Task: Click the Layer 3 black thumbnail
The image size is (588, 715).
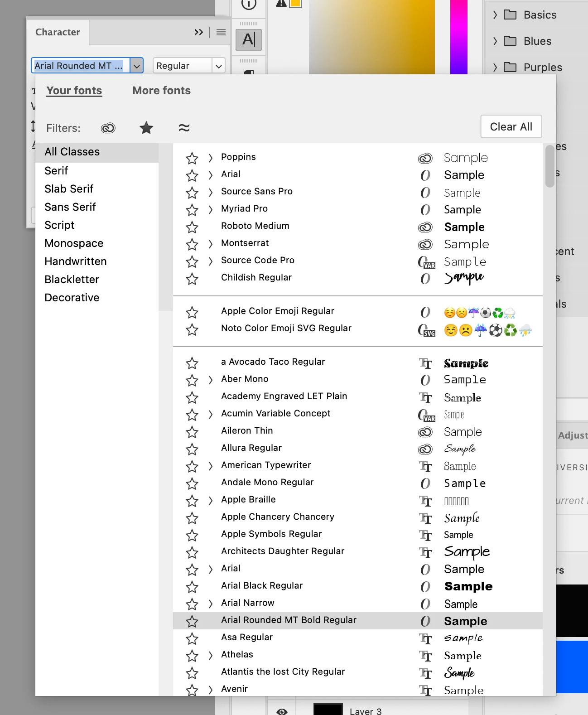Action: pyautogui.click(x=328, y=710)
